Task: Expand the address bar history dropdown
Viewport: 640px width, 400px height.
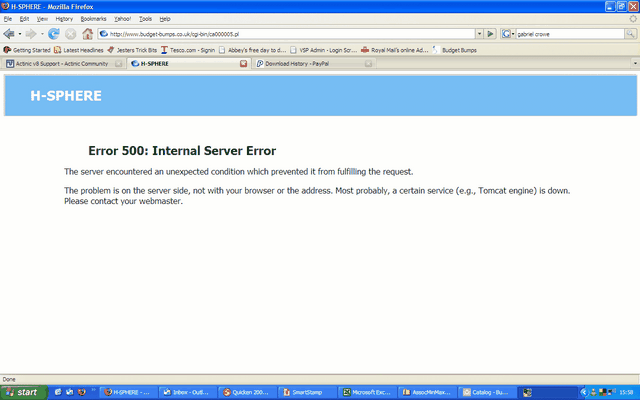Action: point(478,33)
